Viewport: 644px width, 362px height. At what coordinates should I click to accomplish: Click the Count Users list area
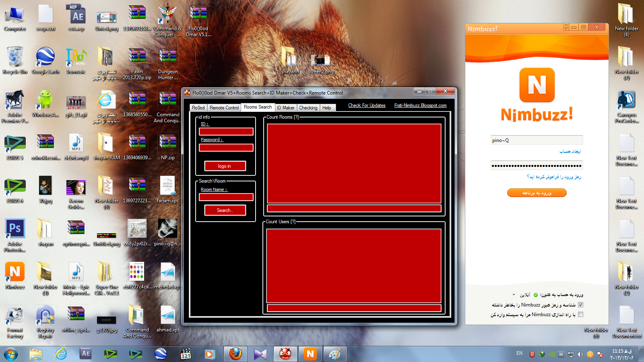pos(354,265)
